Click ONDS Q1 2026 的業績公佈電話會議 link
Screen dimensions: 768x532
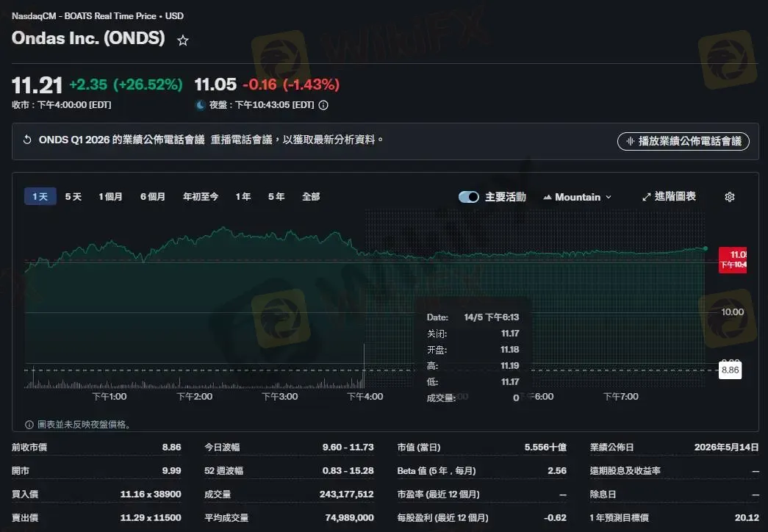click(121, 140)
